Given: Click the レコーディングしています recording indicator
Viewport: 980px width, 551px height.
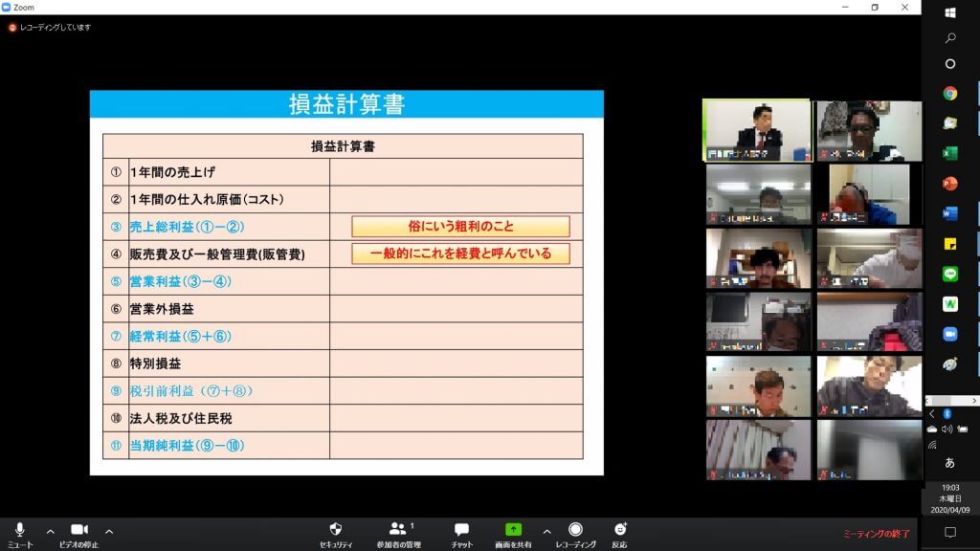Looking at the screenshot, I should click(x=50, y=28).
